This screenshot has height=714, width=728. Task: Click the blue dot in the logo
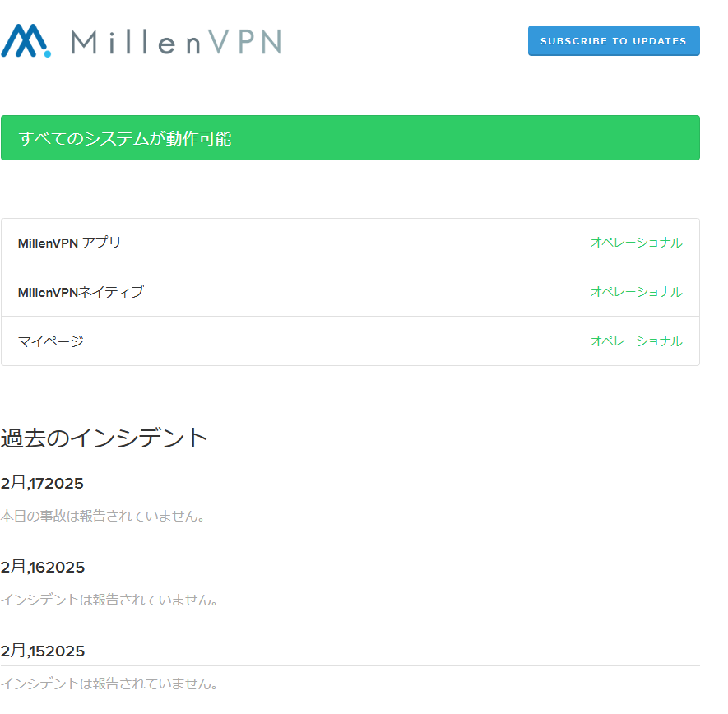tap(47, 53)
